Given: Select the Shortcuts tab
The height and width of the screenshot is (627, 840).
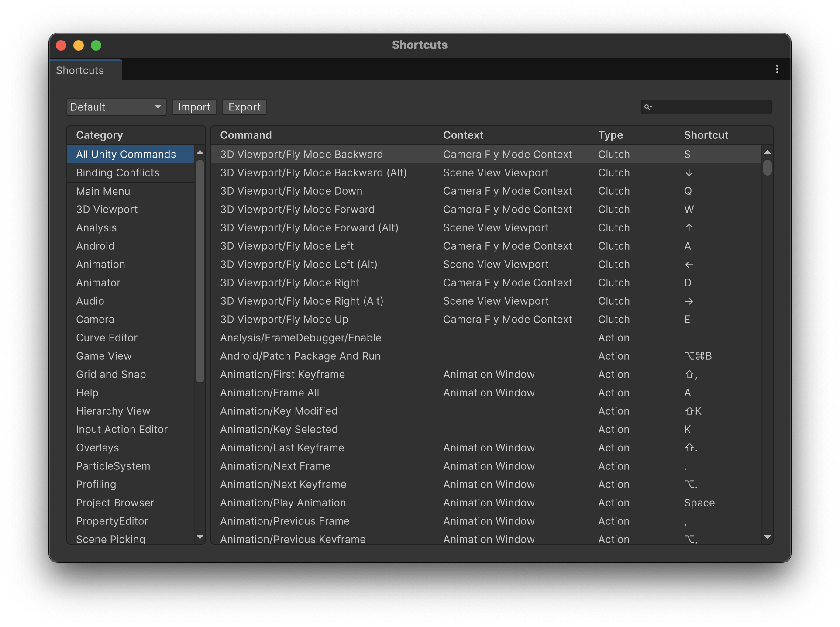Looking at the screenshot, I should point(80,70).
